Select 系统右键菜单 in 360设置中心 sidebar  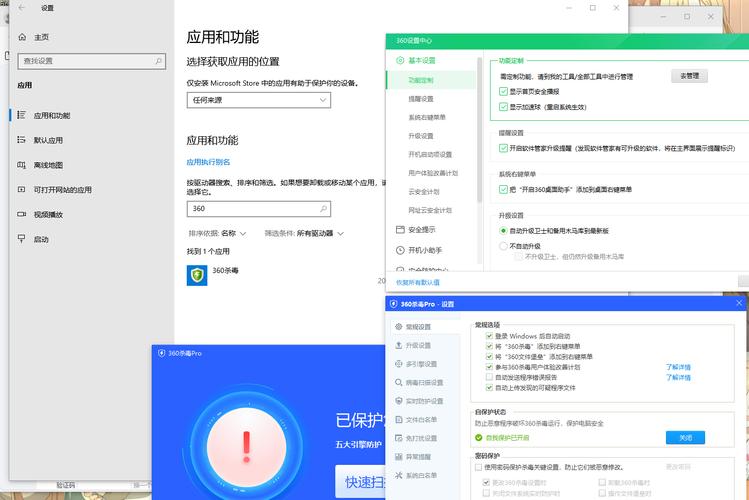[427, 117]
